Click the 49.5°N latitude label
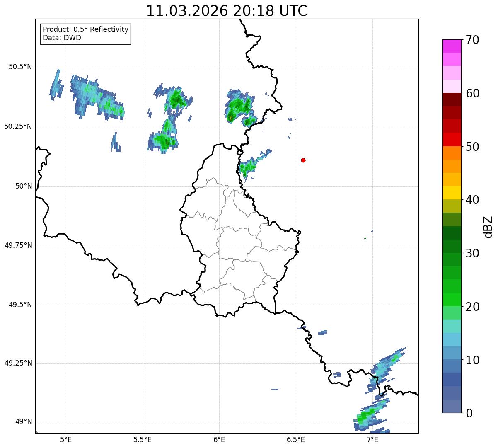This screenshot has height=448, width=498. coord(20,305)
